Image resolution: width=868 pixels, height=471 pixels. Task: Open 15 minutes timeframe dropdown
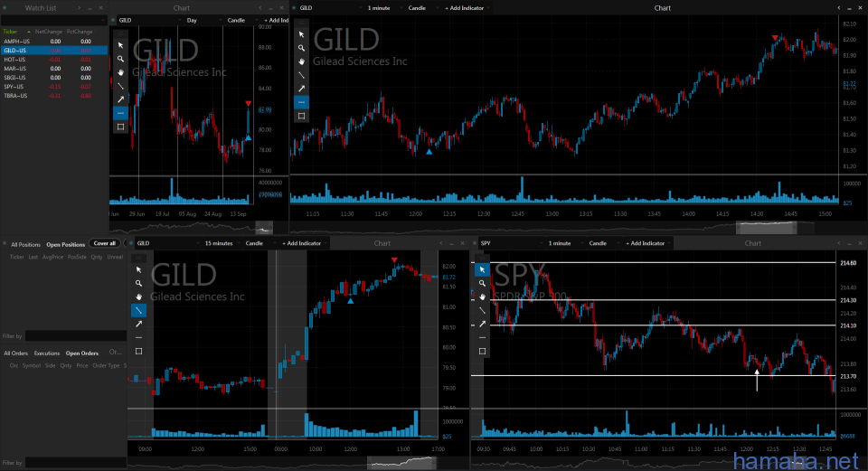223,243
